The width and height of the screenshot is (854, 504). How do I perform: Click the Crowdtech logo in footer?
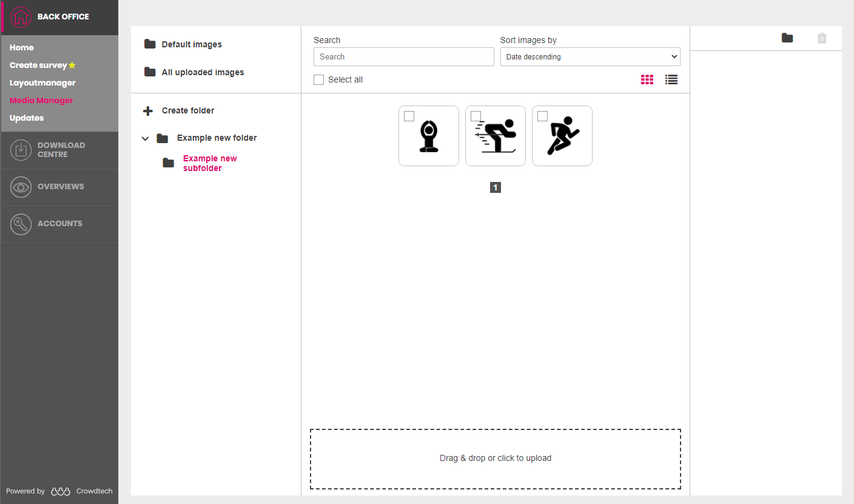pos(61,491)
